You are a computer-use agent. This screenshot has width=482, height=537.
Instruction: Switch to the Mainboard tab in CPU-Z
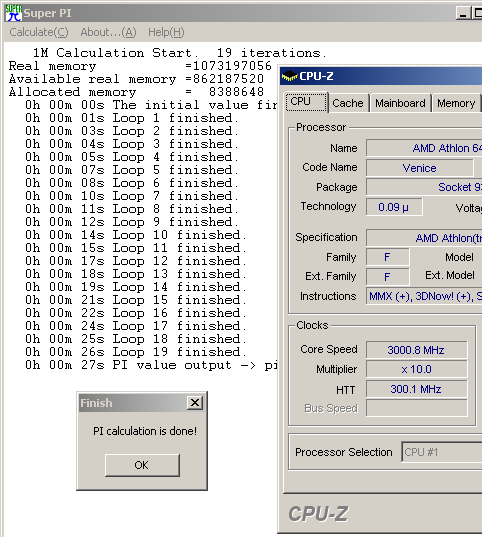coord(400,103)
